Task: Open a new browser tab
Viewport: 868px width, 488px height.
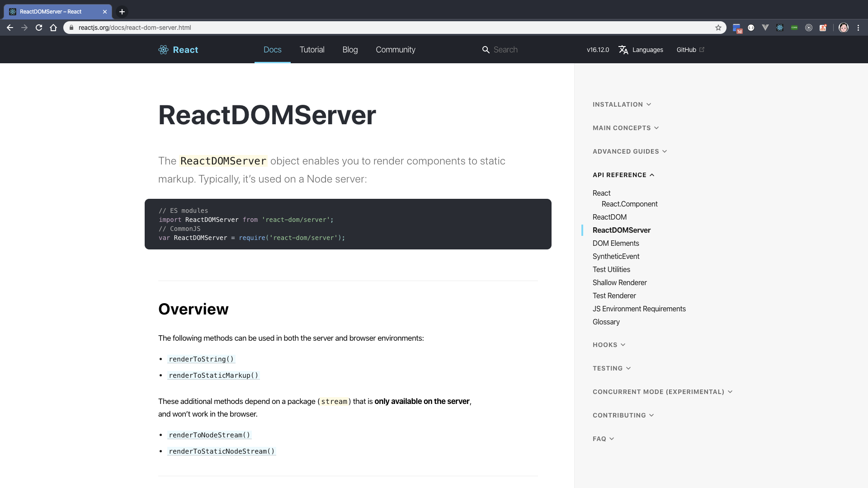Action: click(122, 12)
